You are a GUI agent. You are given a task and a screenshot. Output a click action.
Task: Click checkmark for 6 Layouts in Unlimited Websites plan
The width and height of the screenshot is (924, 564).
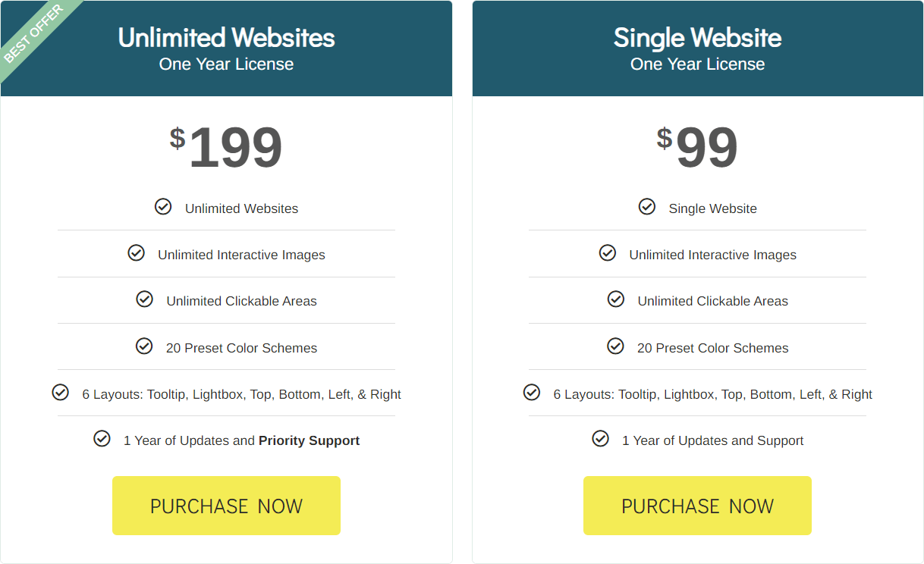point(60,392)
